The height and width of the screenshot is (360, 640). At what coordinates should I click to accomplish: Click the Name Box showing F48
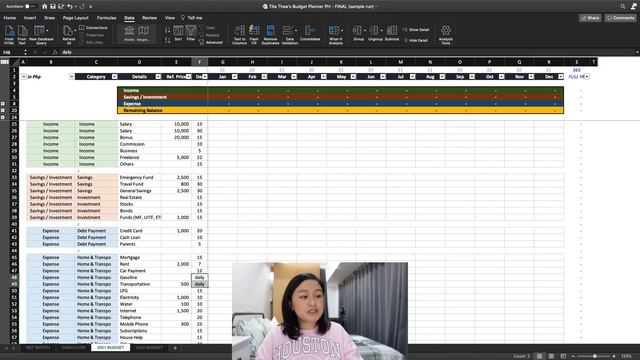(12, 52)
